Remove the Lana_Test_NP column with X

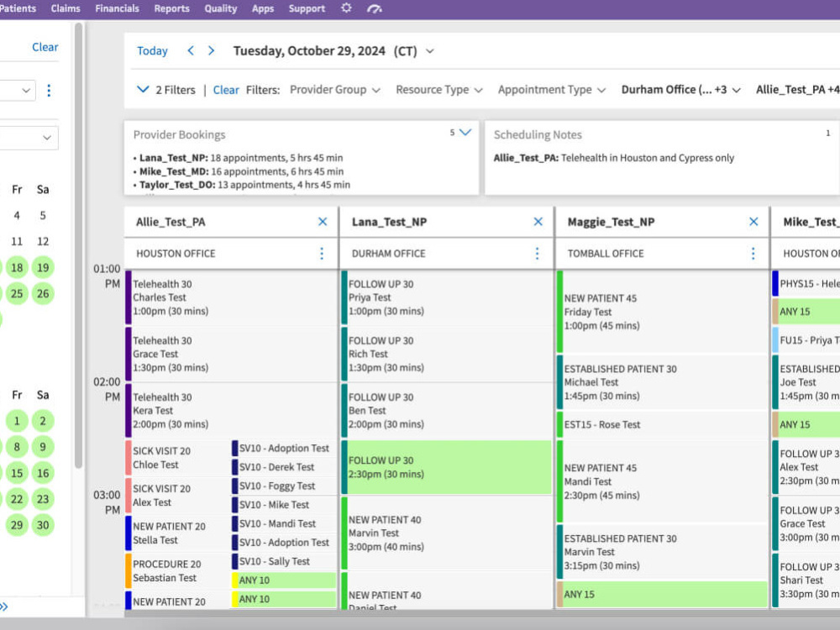coord(538,222)
